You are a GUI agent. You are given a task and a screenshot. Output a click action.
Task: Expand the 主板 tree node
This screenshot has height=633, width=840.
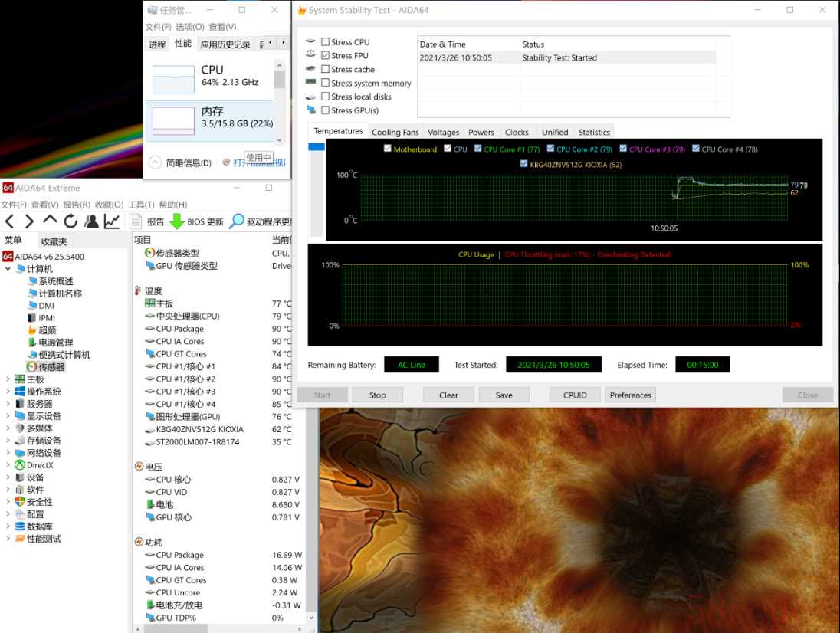click(8, 379)
